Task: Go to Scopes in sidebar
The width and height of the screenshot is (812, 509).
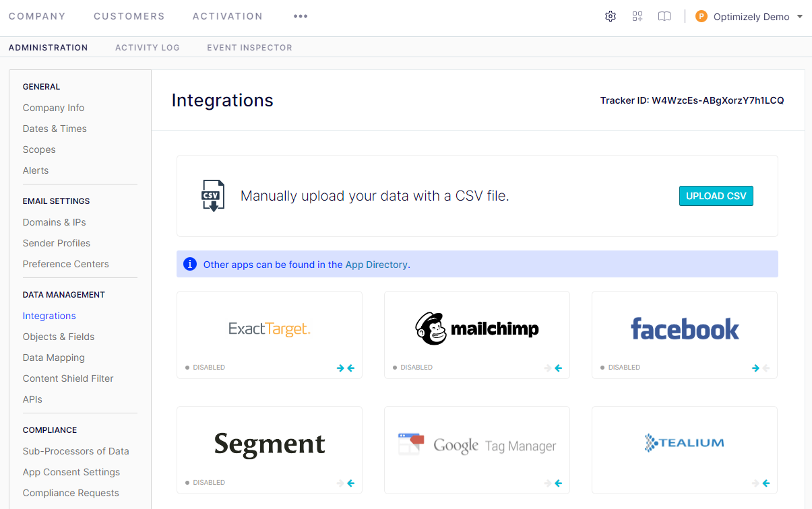Action: [x=39, y=149]
